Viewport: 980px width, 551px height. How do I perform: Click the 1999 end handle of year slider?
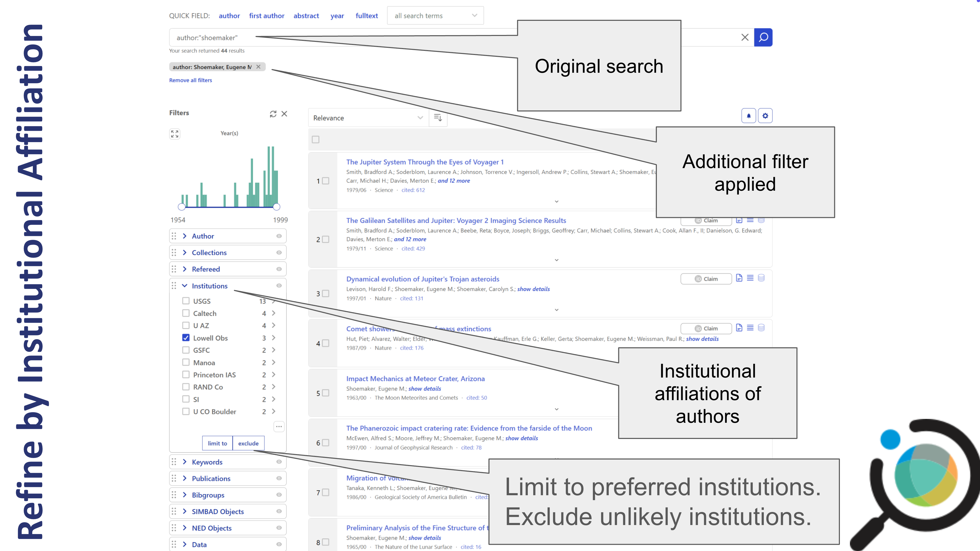277,207
